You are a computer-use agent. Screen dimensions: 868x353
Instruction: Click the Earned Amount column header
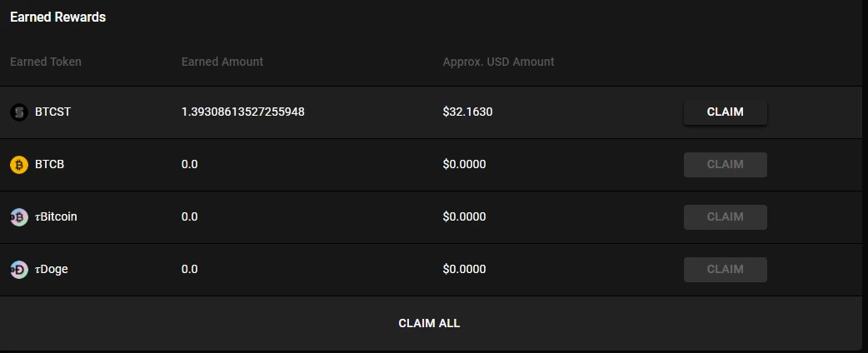click(x=222, y=62)
